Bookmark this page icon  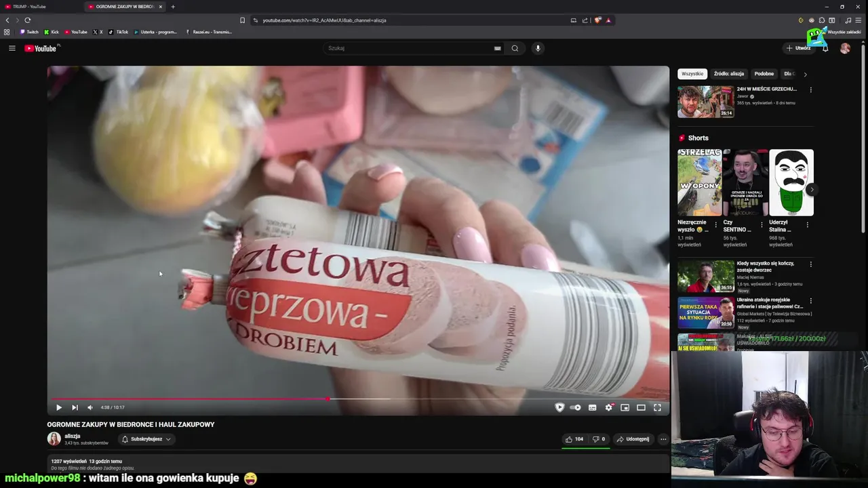click(242, 20)
